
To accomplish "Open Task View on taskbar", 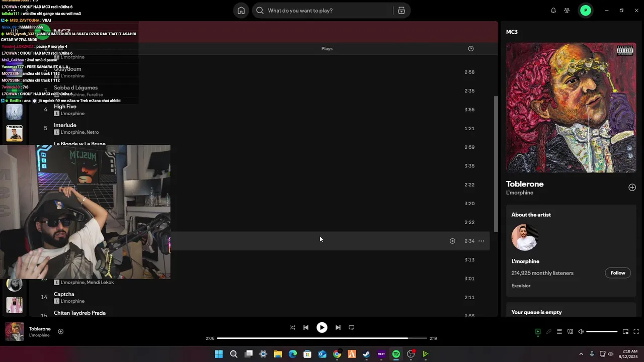I will (249, 354).
